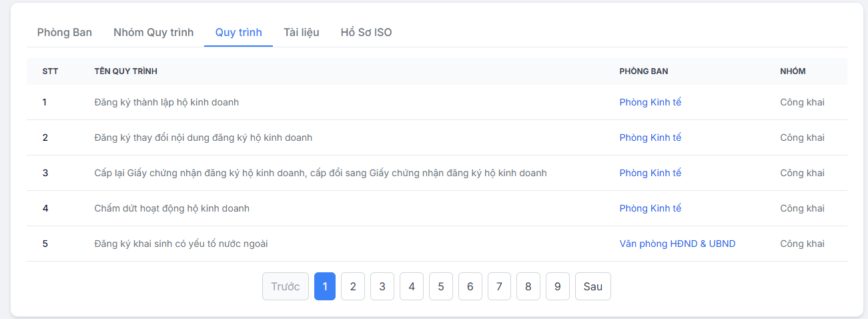
Task: Open the Nhóm Quy trình tab
Action: pyautogui.click(x=153, y=32)
